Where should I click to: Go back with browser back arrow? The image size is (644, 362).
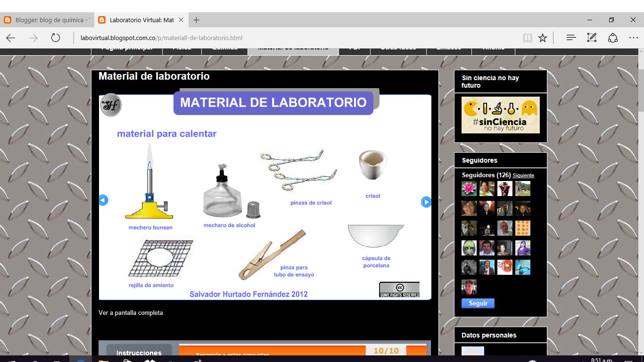pyautogui.click(x=10, y=38)
